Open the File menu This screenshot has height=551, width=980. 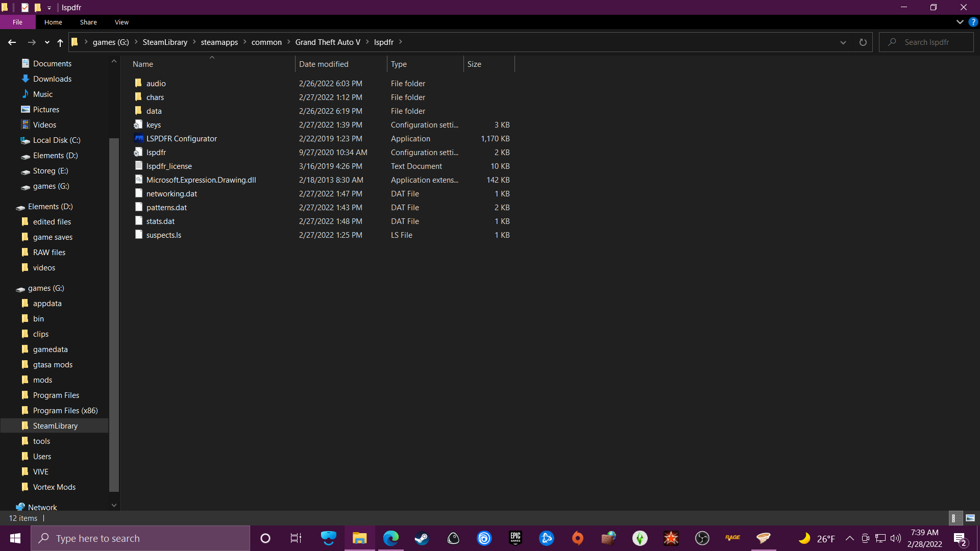[17, 22]
